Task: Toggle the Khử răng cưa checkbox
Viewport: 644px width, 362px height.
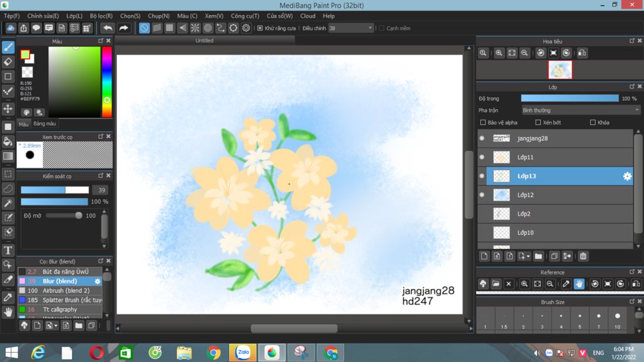Action: 260,28
